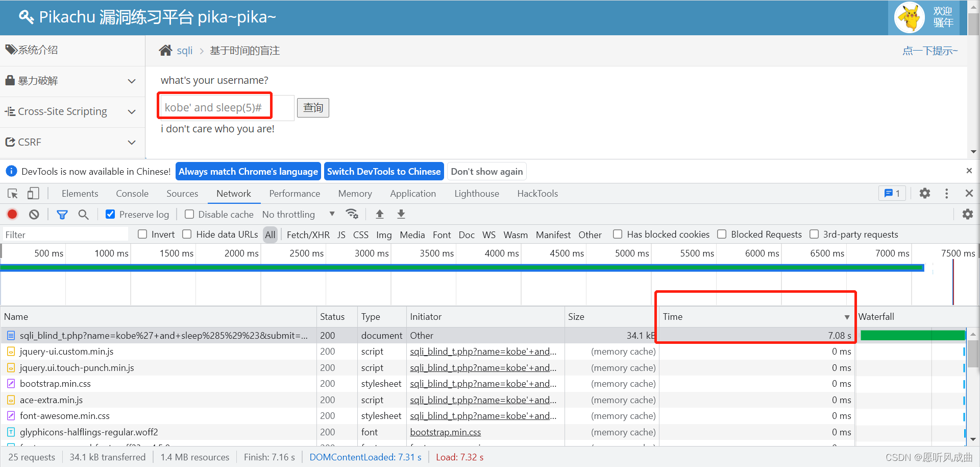The image size is (980, 467).
Task: Expand the 暴力破解 sidebar menu
Action: 132,81
